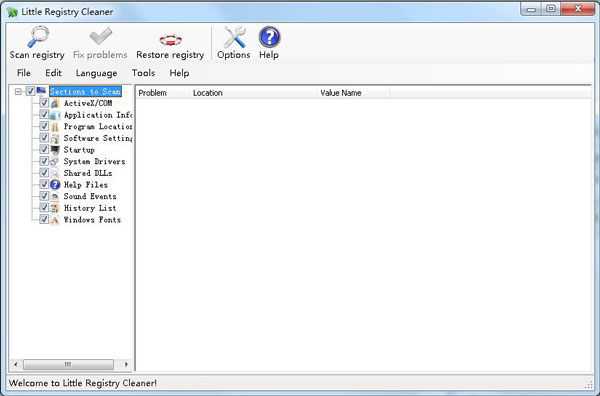Image resolution: width=600 pixels, height=396 pixels.
Task: Click the Restore registry text label
Action: 170,55
